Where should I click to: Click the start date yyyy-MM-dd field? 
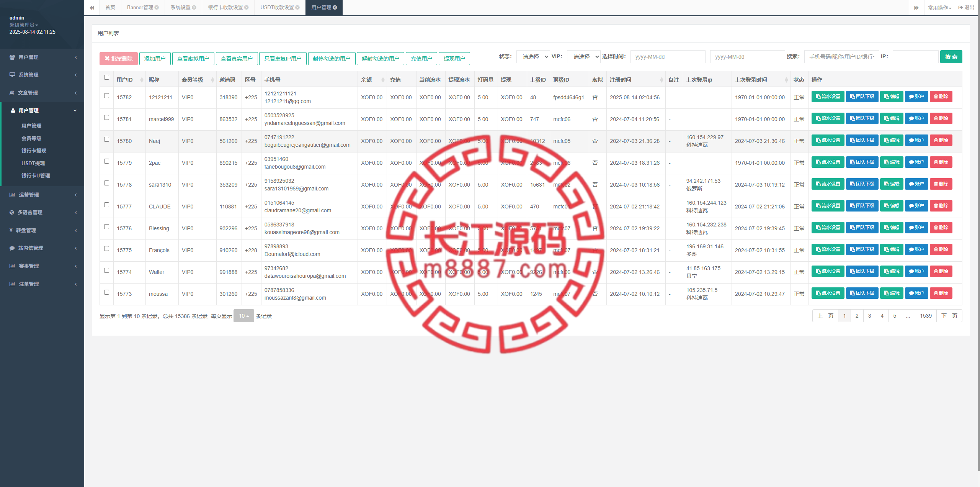click(668, 57)
